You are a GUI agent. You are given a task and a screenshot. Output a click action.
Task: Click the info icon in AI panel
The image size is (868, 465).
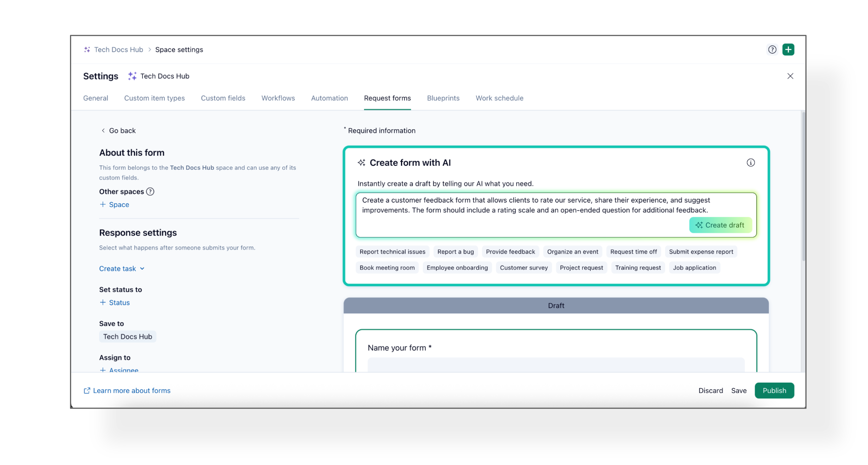(x=750, y=163)
